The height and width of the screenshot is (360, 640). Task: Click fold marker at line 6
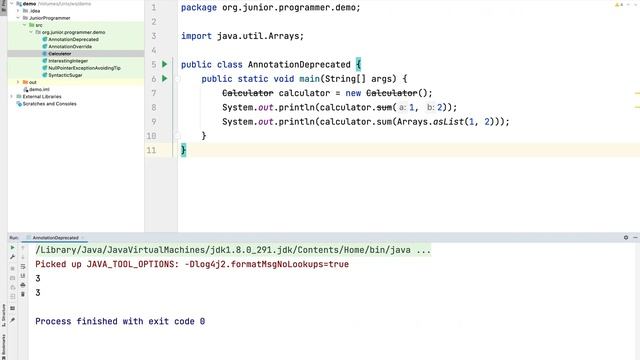(178, 79)
